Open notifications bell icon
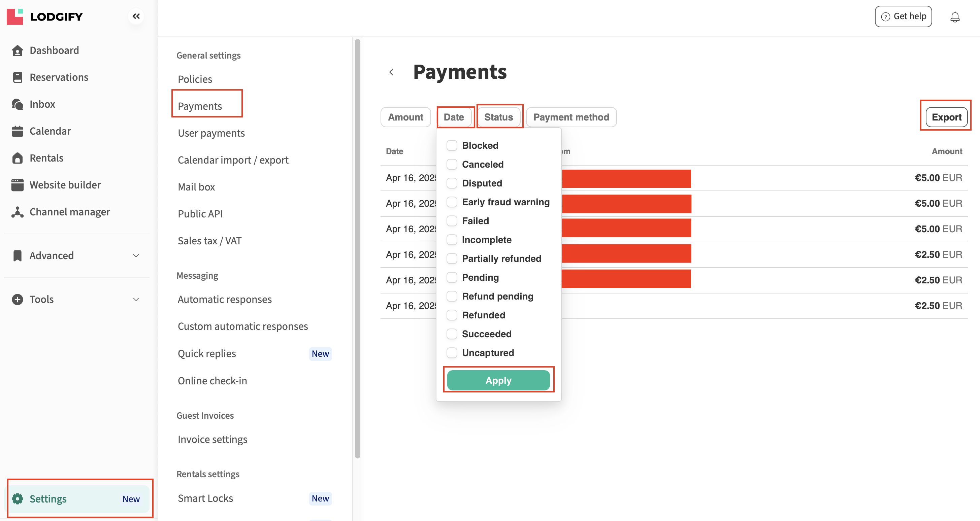The width and height of the screenshot is (980, 521). (x=954, y=17)
